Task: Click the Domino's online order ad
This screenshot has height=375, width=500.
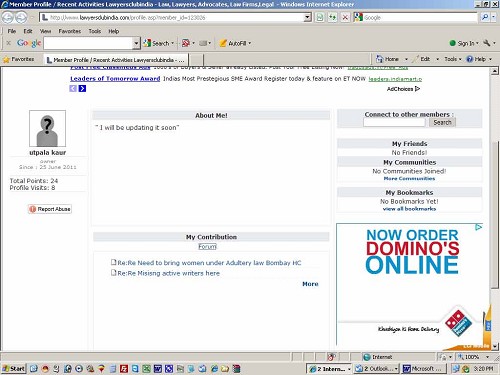Action: (409, 284)
